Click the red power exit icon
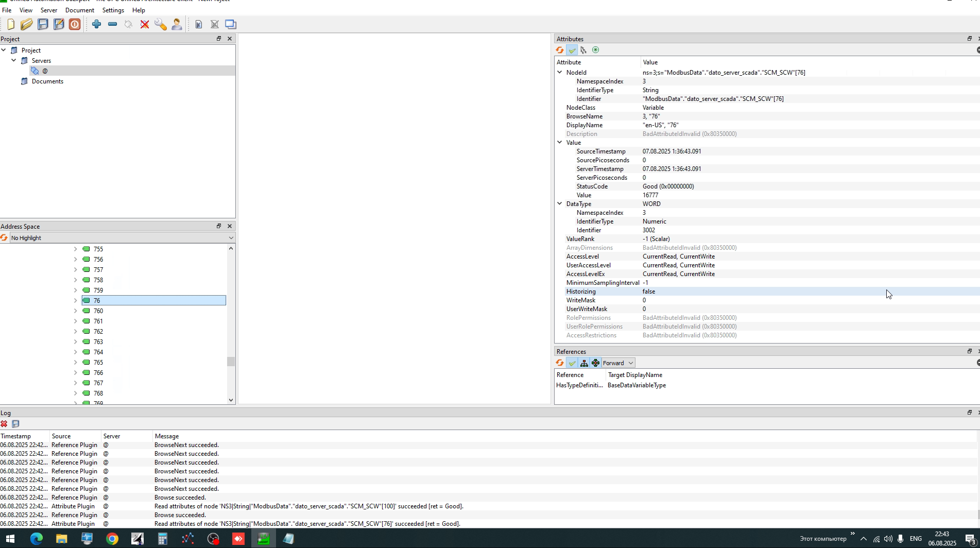 [75, 24]
